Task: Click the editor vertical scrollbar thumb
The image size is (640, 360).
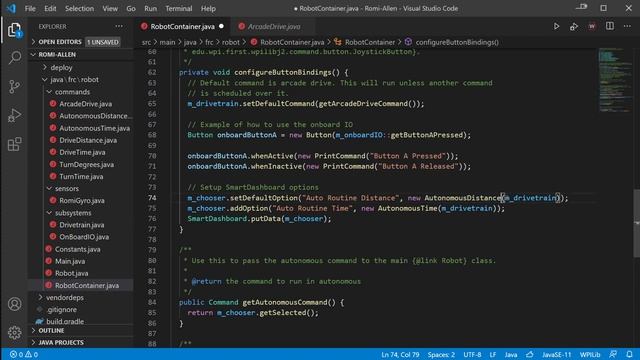Action: (x=636, y=223)
